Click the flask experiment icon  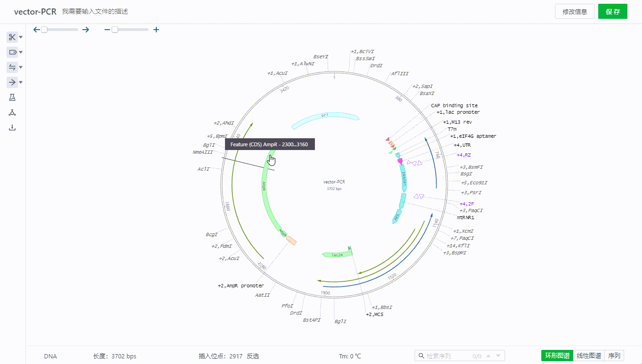click(x=12, y=97)
